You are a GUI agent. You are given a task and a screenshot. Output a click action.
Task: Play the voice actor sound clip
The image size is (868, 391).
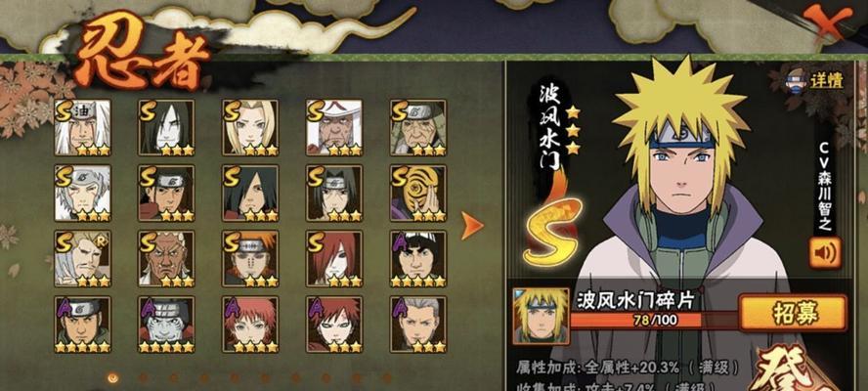pyautogui.click(x=824, y=253)
